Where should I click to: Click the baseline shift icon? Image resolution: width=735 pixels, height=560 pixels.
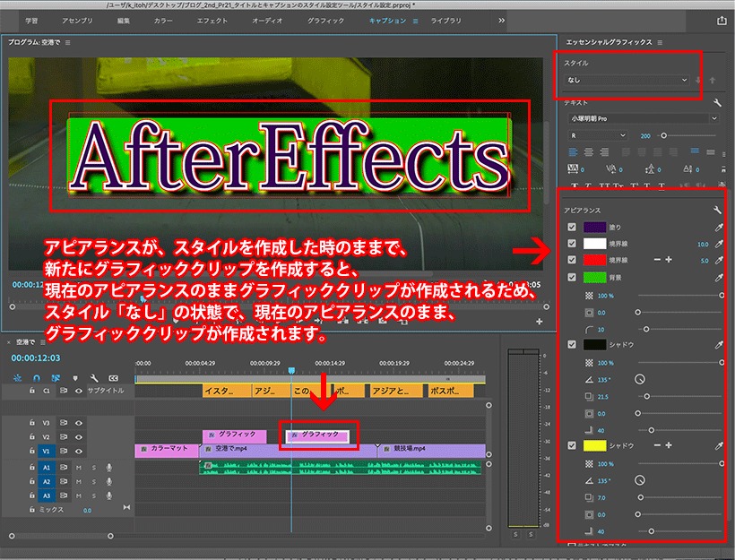coord(687,168)
